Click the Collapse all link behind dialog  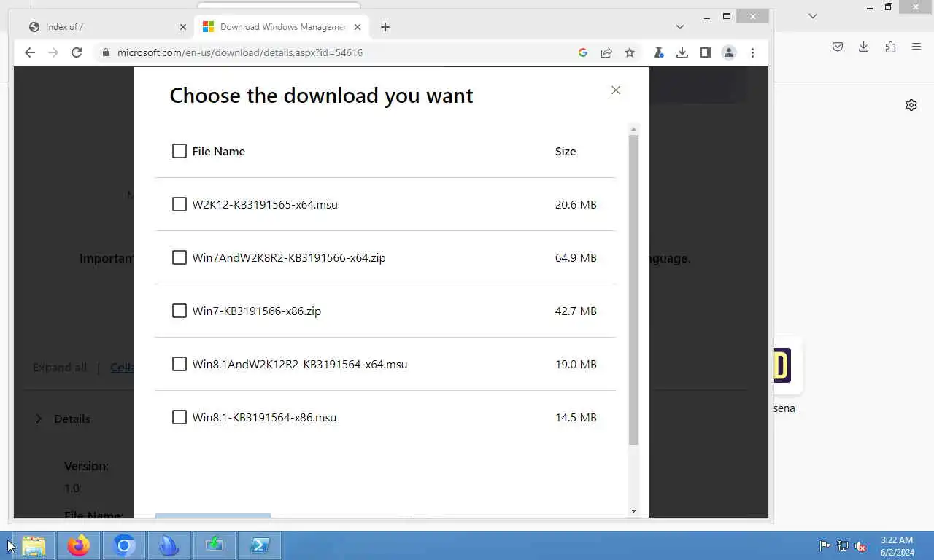pyautogui.click(x=122, y=367)
